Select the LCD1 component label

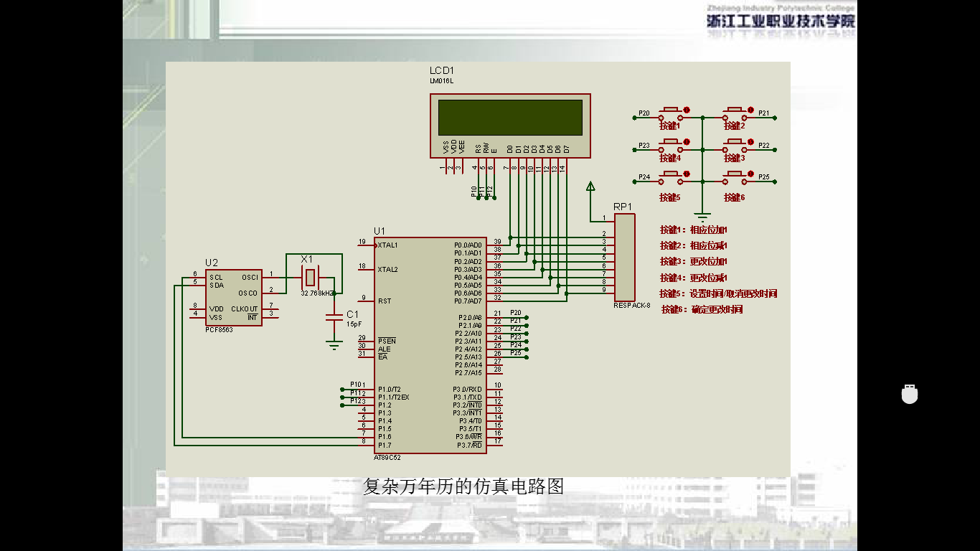pos(442,70)
